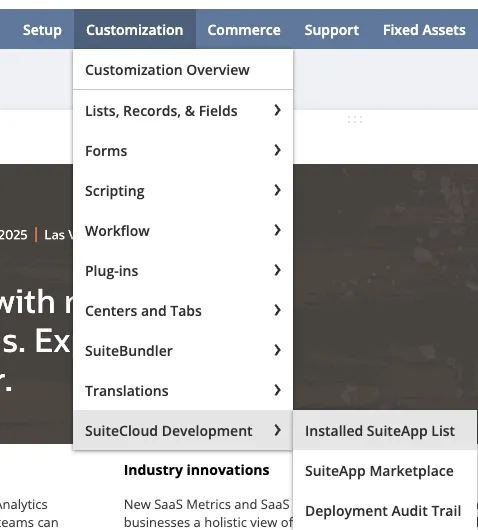Expand chevron beside Workflow

pos(278,230)
